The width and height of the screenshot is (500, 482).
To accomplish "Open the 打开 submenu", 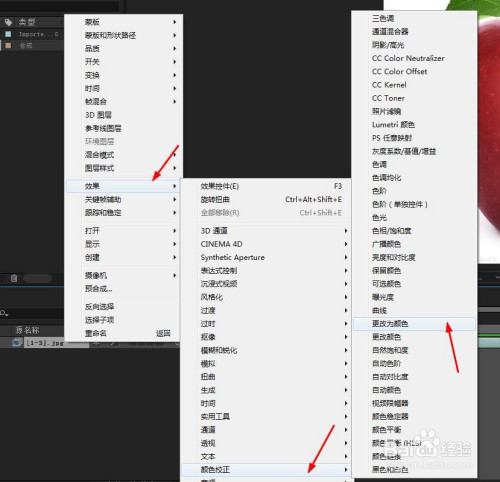I will (123, 231).
